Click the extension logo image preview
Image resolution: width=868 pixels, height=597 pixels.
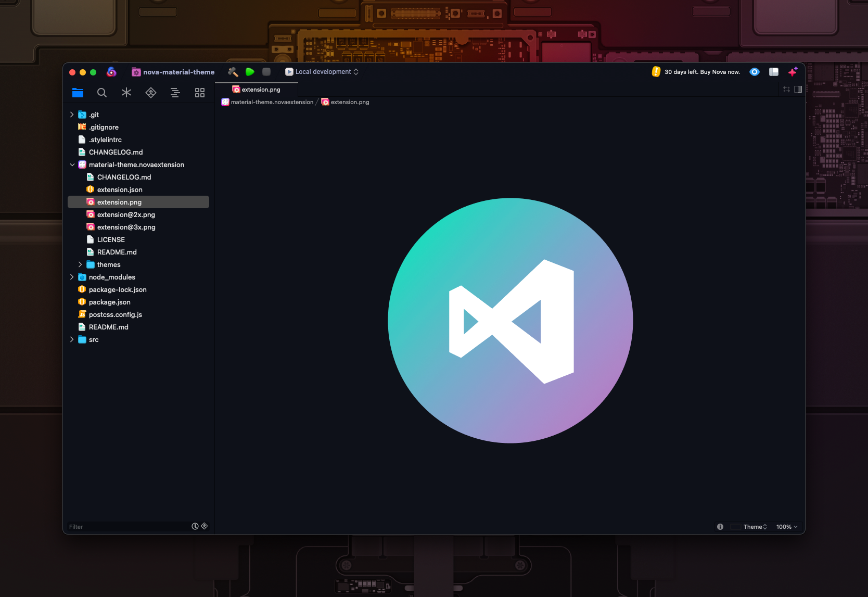coord(510,321)
